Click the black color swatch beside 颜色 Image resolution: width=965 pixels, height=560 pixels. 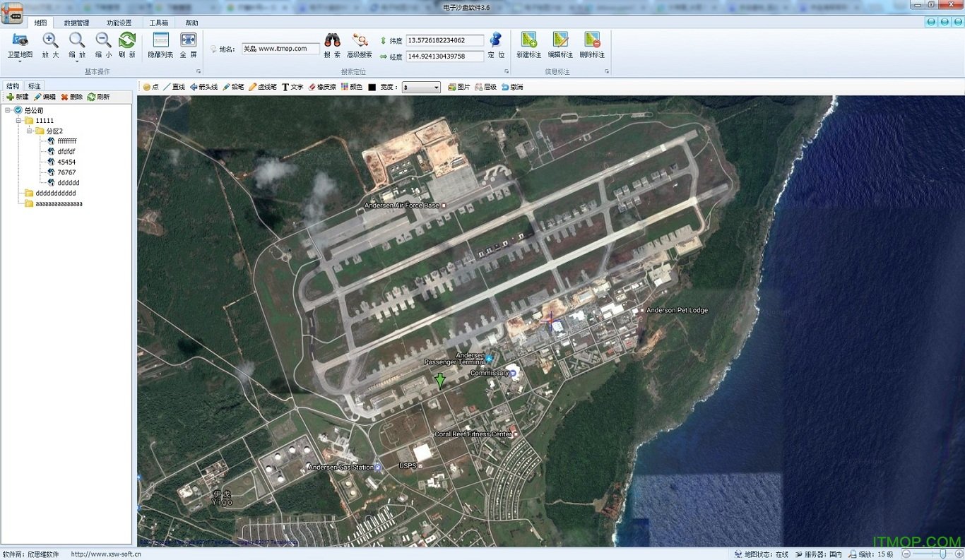pos(372,88)
